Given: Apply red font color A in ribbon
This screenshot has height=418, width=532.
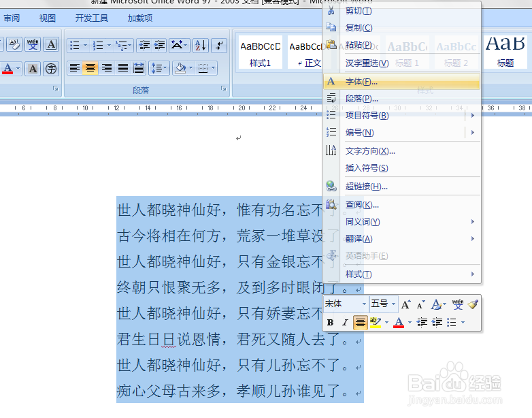Looking at the screenshot, I should tap(7, 69).
